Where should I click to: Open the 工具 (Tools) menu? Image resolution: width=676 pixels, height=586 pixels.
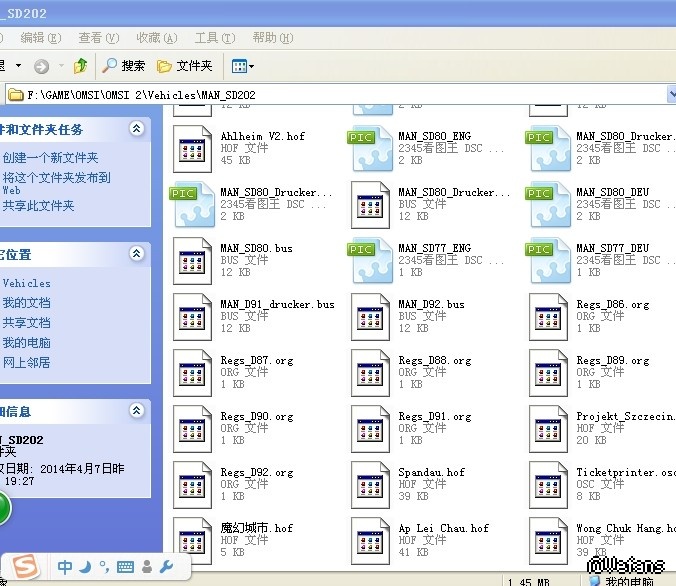point(212,38)
